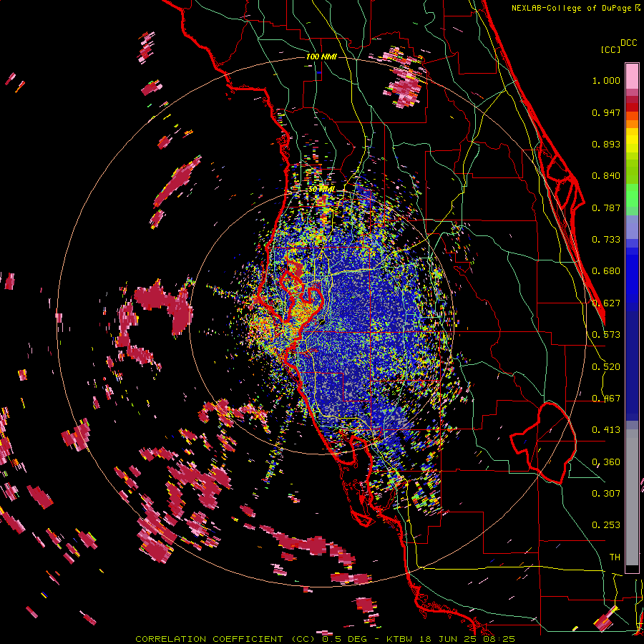This screenshot has height=644, width=644.
Task: Click the [CC] unit label
Action: coord(610,49)
